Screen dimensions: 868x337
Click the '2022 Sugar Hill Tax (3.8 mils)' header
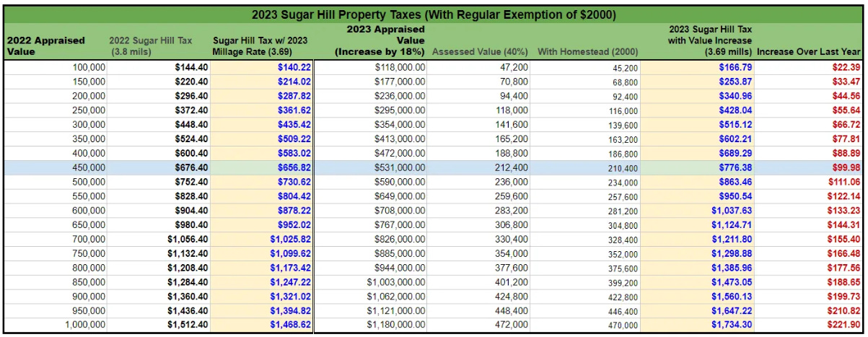(x=158, y=46)
